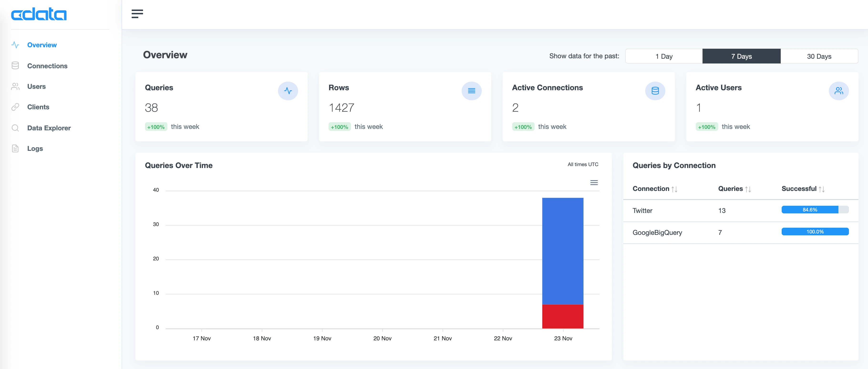
Task: Show data for the past 1 Day
Action: click(x=664, y=56)
